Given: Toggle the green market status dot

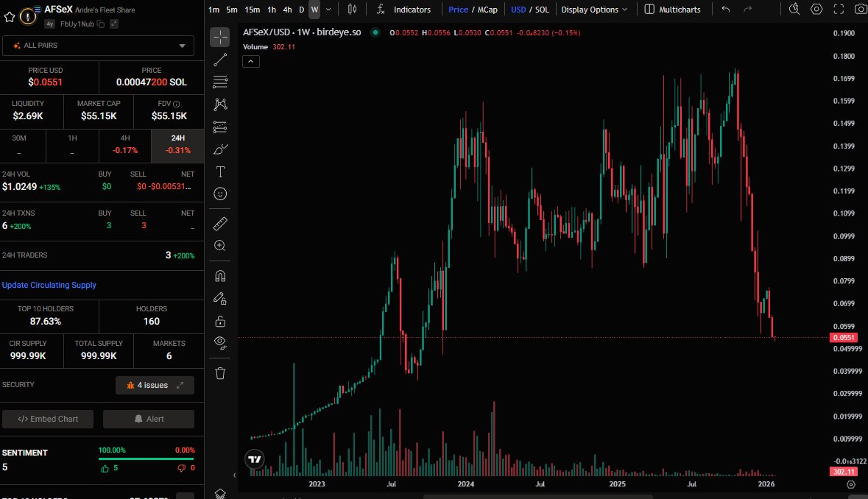Looking at the screenshot, I should click(375, 32).
